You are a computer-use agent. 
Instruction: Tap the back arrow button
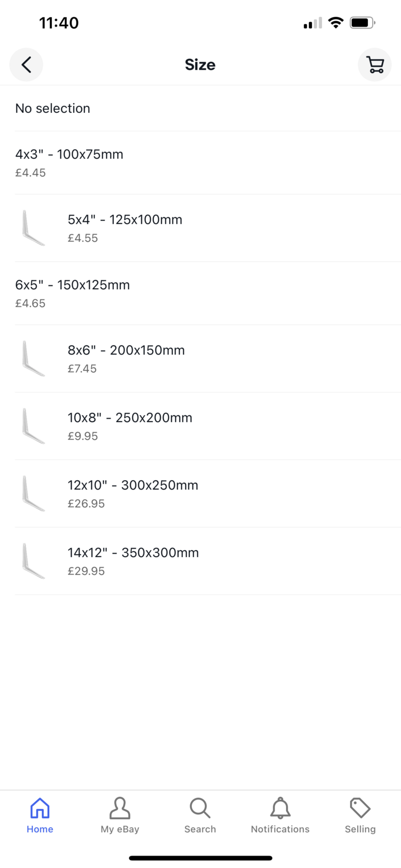[x=26, y=65]
